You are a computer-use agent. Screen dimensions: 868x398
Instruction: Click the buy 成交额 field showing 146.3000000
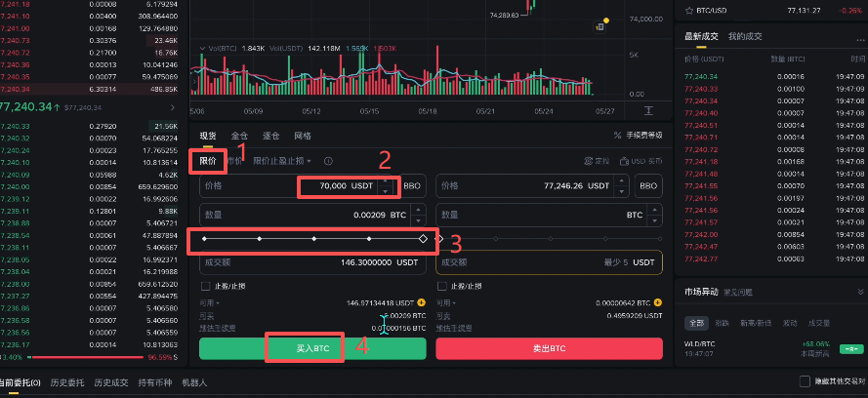click(312, 262)
